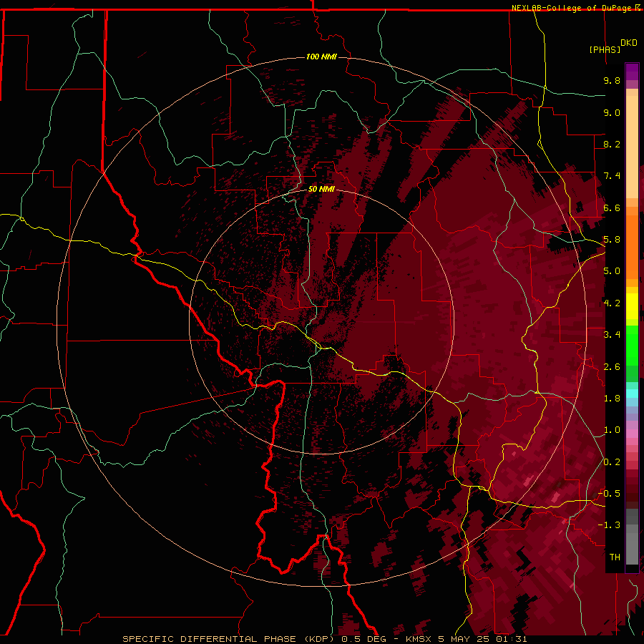Image resolution: width=644 pixels, height=644 pixels.
Task: Click the 5.8 value on the scale
Action: (x=612, y=240)
